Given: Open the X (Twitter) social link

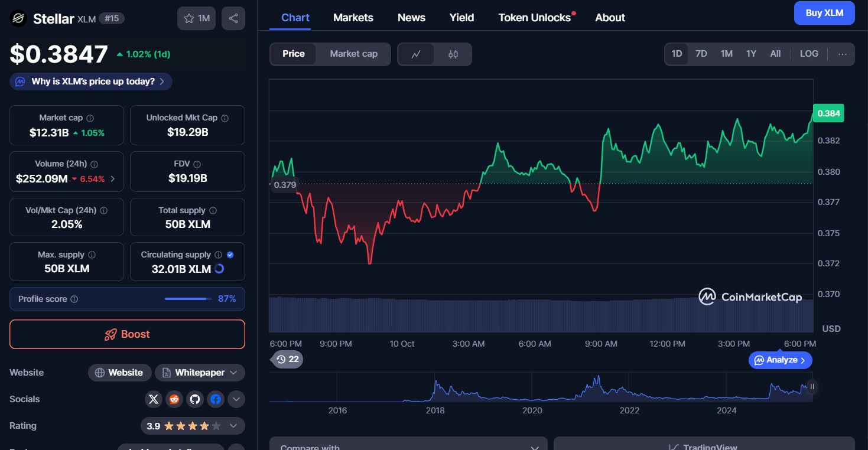Looking at the screenshot, I should pyautogui.click(x=154, y=399).
